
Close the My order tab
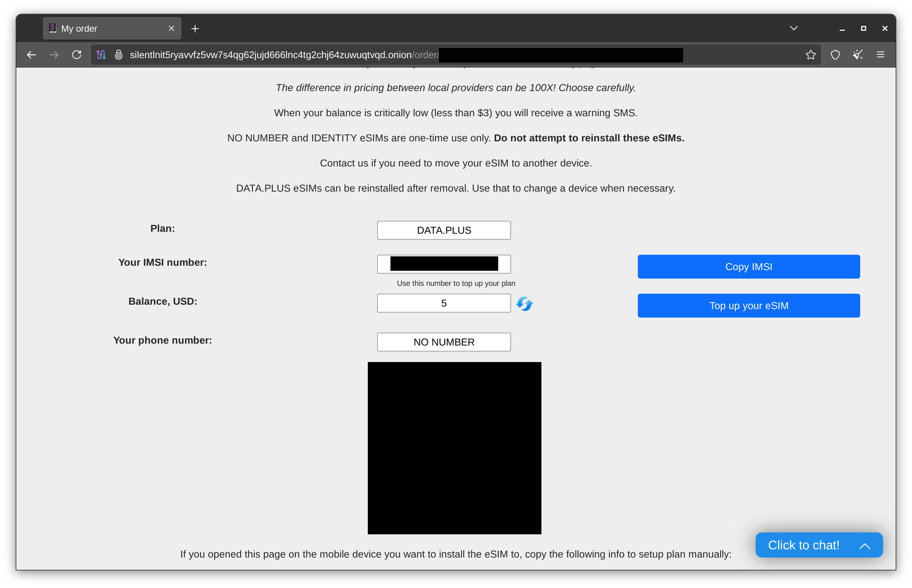[x=171, y=29]
